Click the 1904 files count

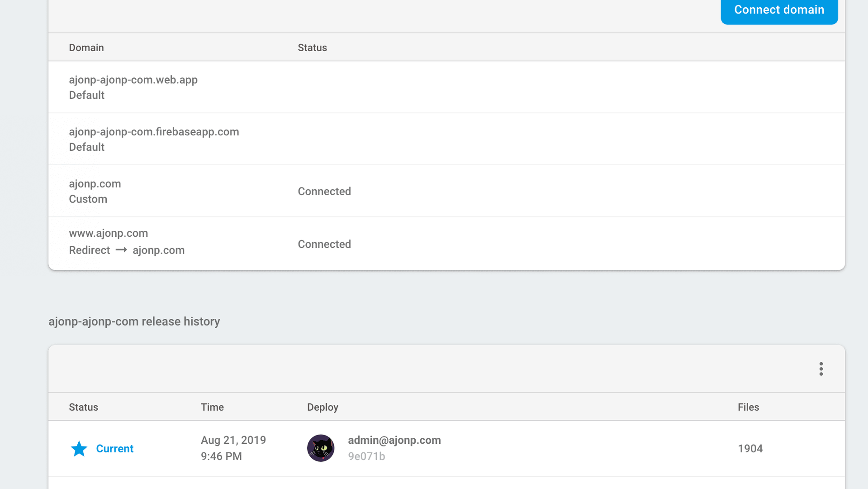coord(750,449)
